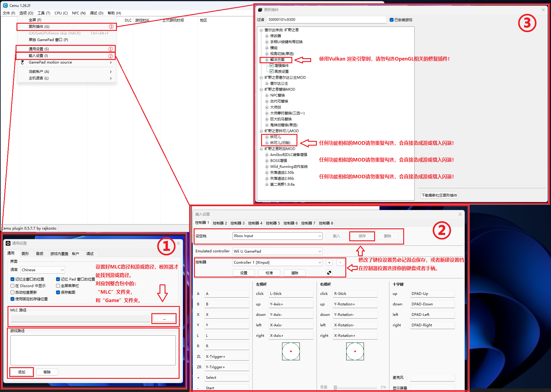Click the 过滤 filter text field
Image resolution: width=551 pixels, height=392 pixels.
326,20
